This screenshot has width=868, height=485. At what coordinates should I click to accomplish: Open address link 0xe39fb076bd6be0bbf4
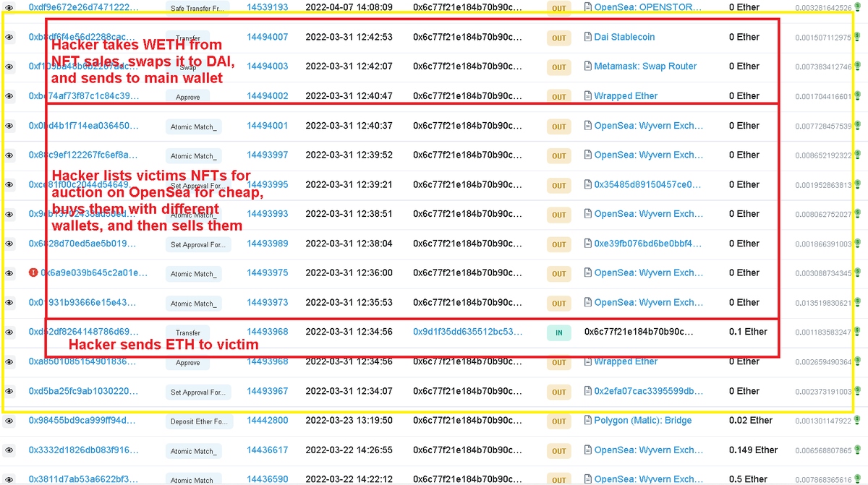pyautogui.click(x=649, y=244)
